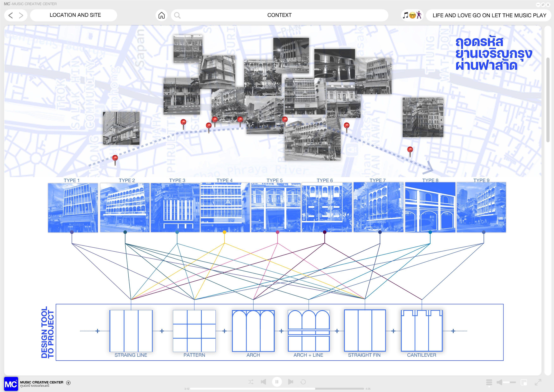Go forward with the right arrow
Screen dimensions: 554x392
(21, 15)
